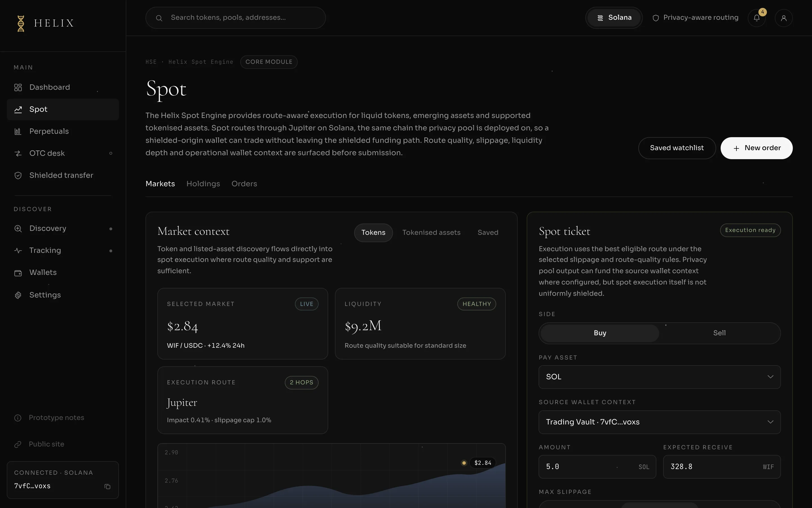Click the notification count badge 4
This screenshot has height=508, width=812.
pyautogui.click(x=763, y=12)
